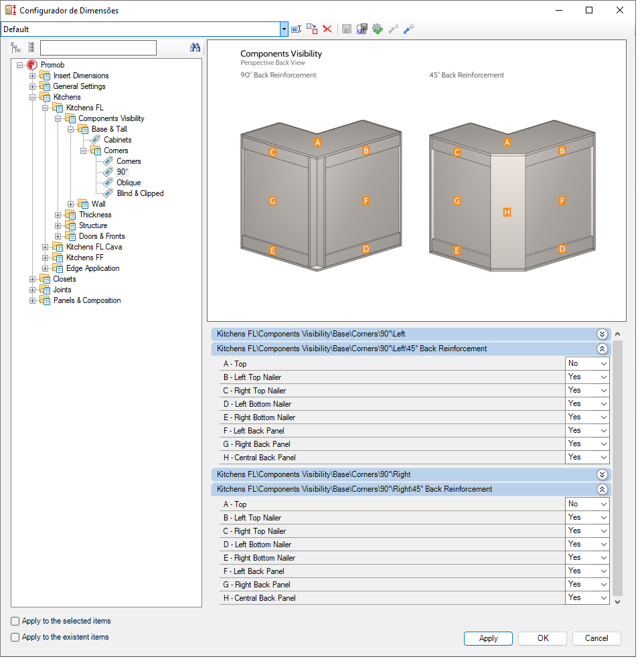Image resolution: width=644 pixels, height=667 pixels.
Task: Click the gear with green checkmark icon
Action: 378,29
